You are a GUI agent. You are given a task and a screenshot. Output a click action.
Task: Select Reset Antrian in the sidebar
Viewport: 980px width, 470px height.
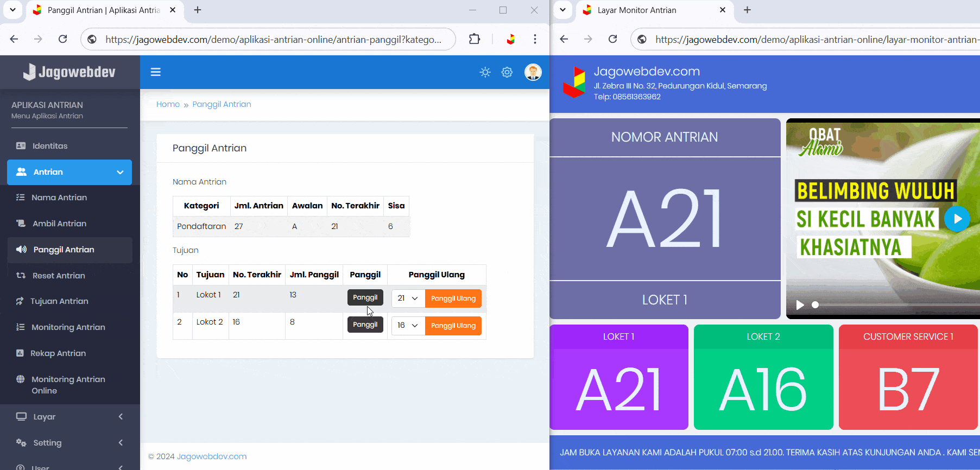point(59,276)
